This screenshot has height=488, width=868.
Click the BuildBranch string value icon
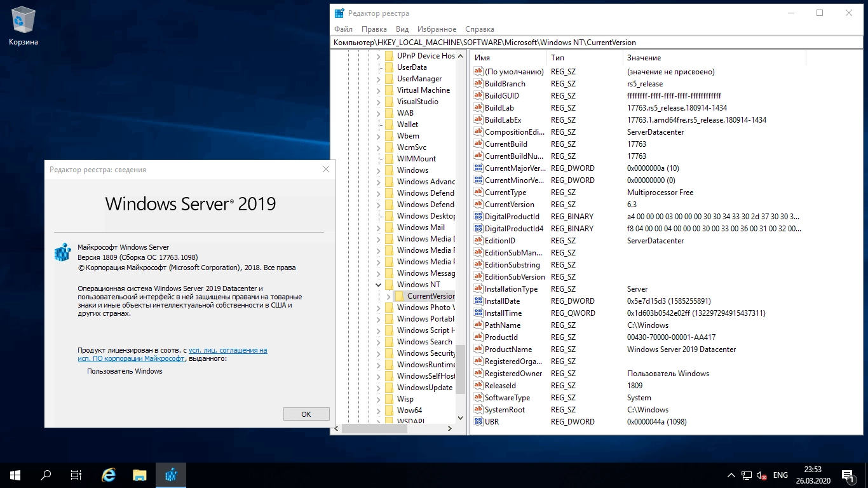(x=478, y=84)
